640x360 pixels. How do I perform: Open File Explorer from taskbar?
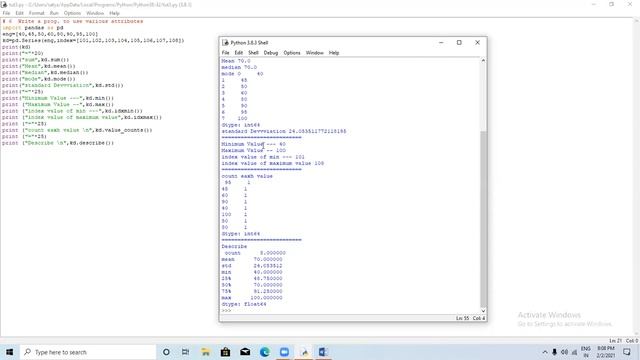(205, 352)
